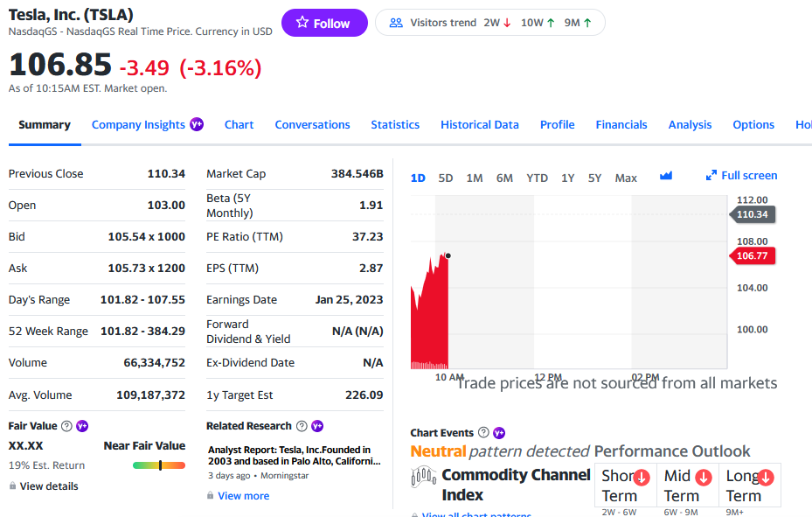Image resolution: width=812 pixels, height=517 pixels.
Task: Go to the Conversations tab
Action: (x=312, y=125)
